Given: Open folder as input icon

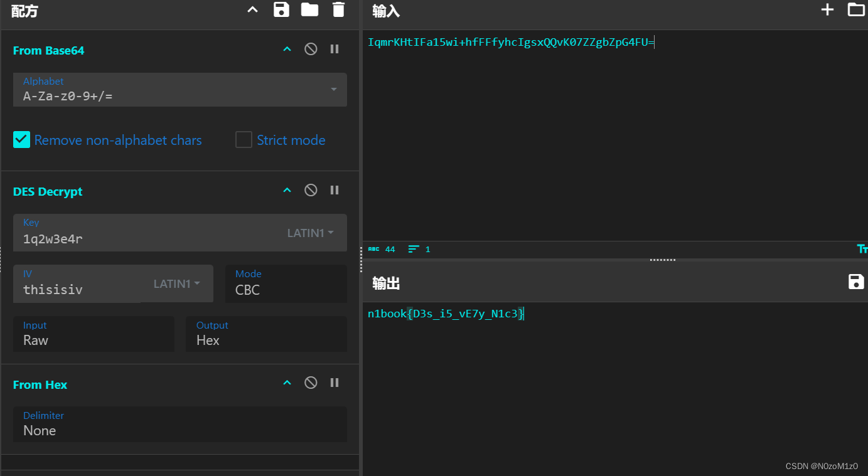Looking at the screenshot, I should (x=856, y=9).
